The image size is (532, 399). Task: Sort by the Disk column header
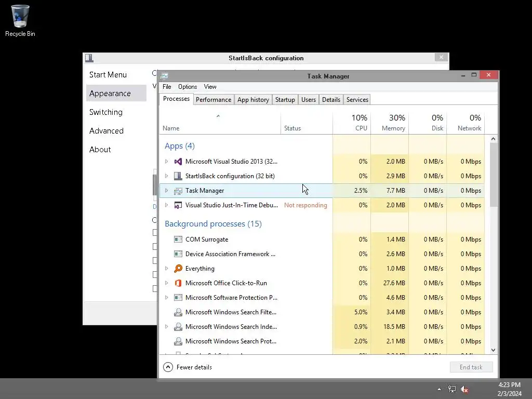pyautogui.click(x=428, y=123)
